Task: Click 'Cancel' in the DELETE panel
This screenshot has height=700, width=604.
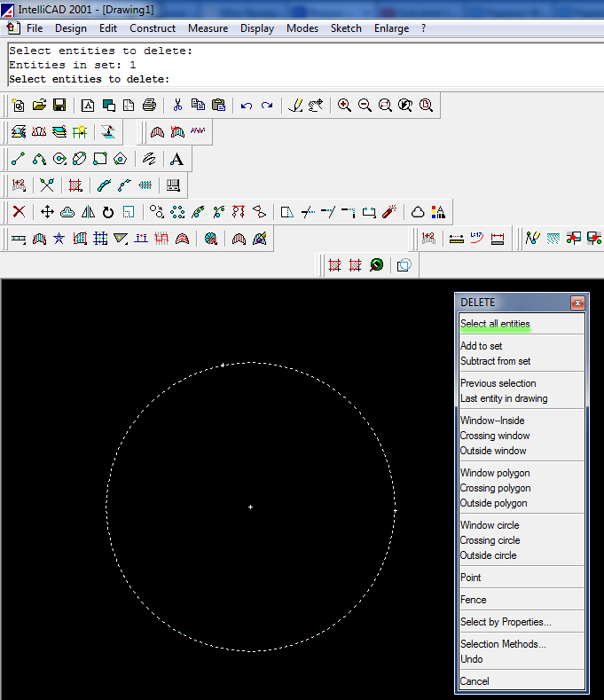Action: (x=475, y=681)
